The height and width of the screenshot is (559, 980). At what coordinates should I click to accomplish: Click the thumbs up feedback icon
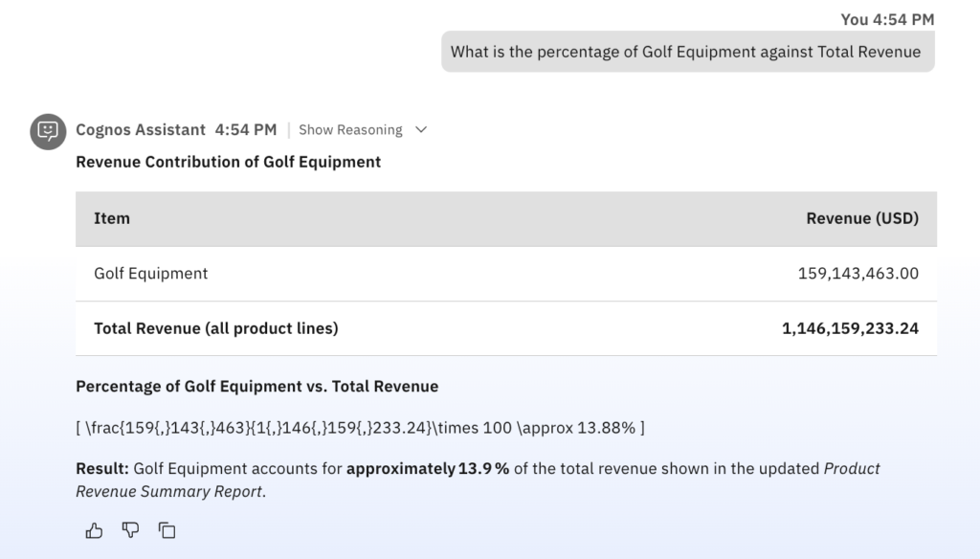point(94,529)
